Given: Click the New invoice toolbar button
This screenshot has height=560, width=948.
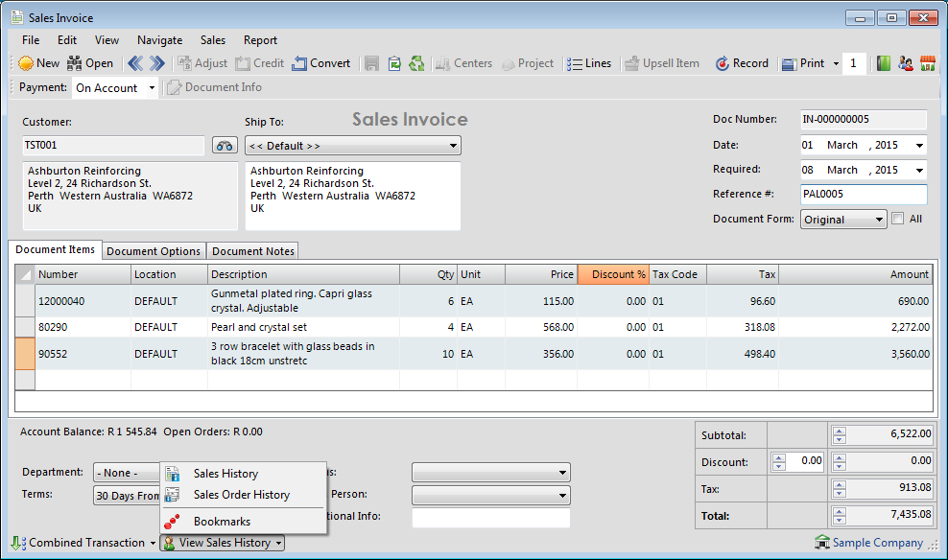Looking at the screenshot, I should point(38,63).
